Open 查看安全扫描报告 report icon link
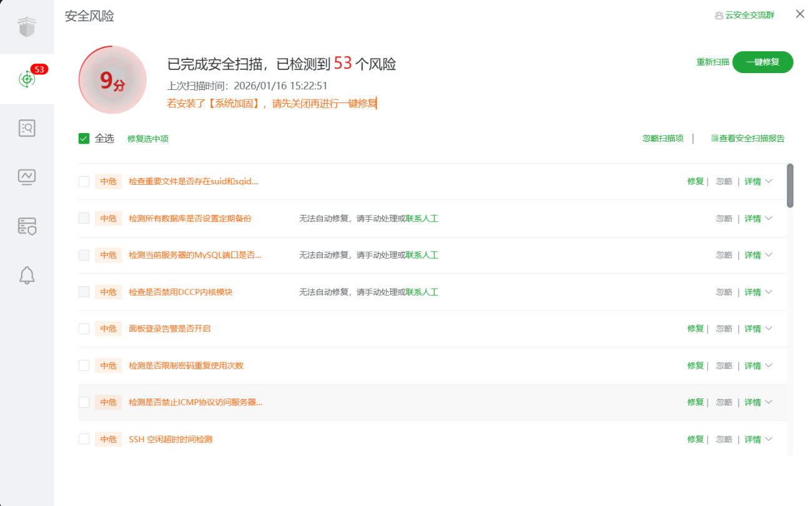The width and height of the screenshot is (812, 506). coord(748,139)
